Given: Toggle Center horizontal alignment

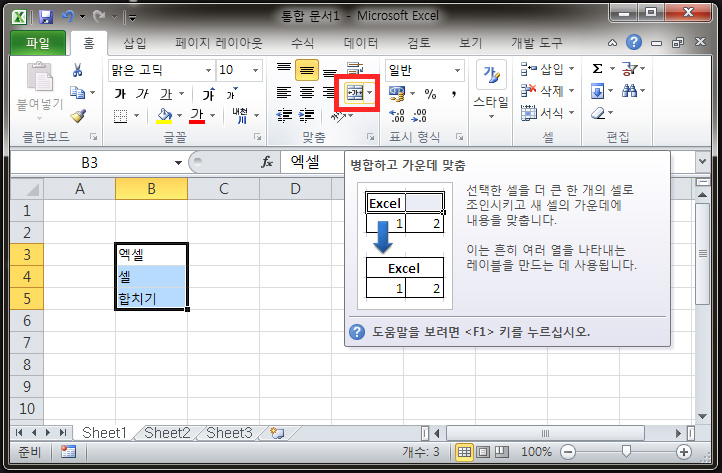Looking at the screenshot, I should tap(307, 93).
